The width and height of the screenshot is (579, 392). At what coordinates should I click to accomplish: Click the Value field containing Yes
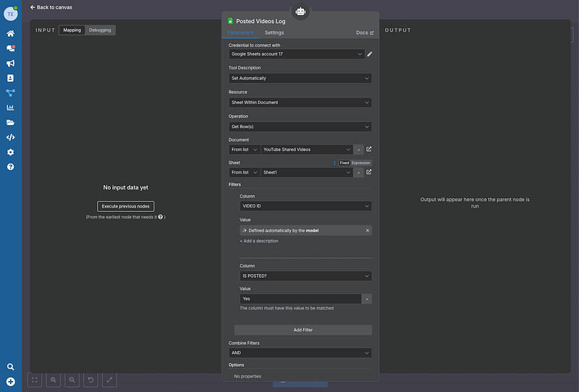tap(300, 298)
